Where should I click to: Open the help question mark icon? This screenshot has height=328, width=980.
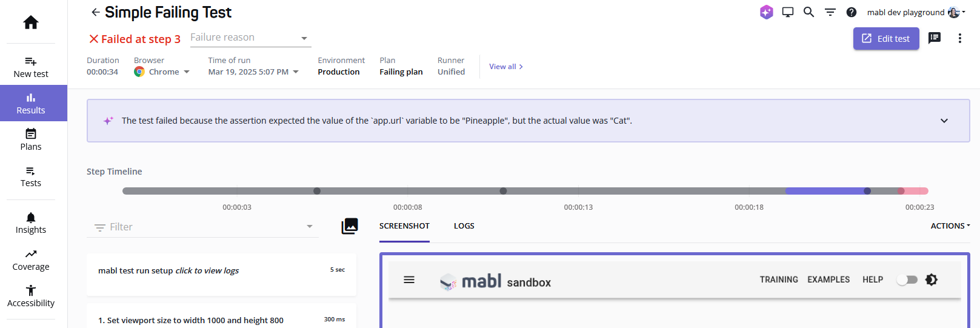(x=852, y=12)
